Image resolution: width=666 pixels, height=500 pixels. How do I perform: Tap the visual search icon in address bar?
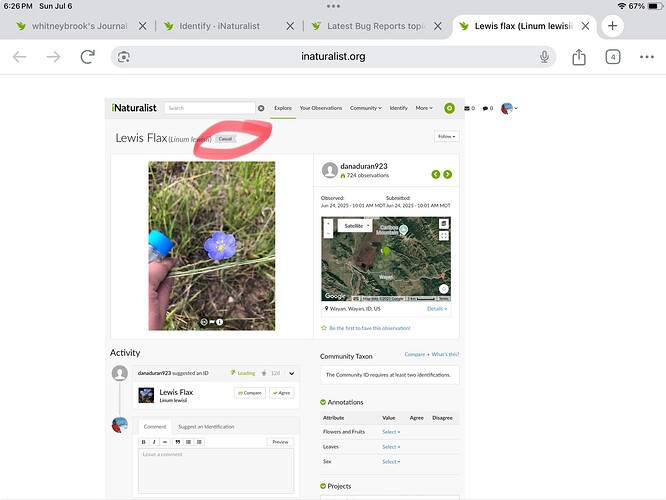point(124,56)
